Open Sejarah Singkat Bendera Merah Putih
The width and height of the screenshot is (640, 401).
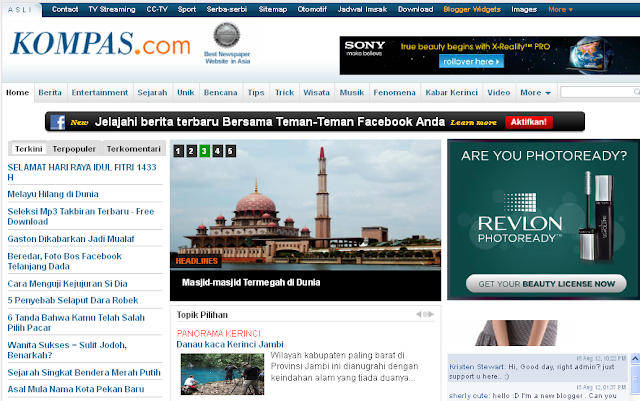coord(84,372)
